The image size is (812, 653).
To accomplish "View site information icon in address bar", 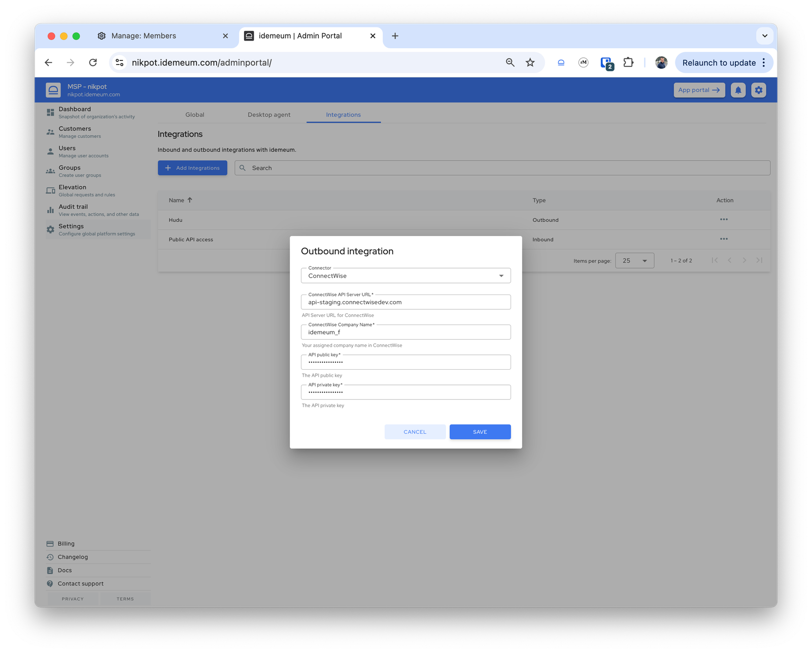I will (x=120, y=62).
